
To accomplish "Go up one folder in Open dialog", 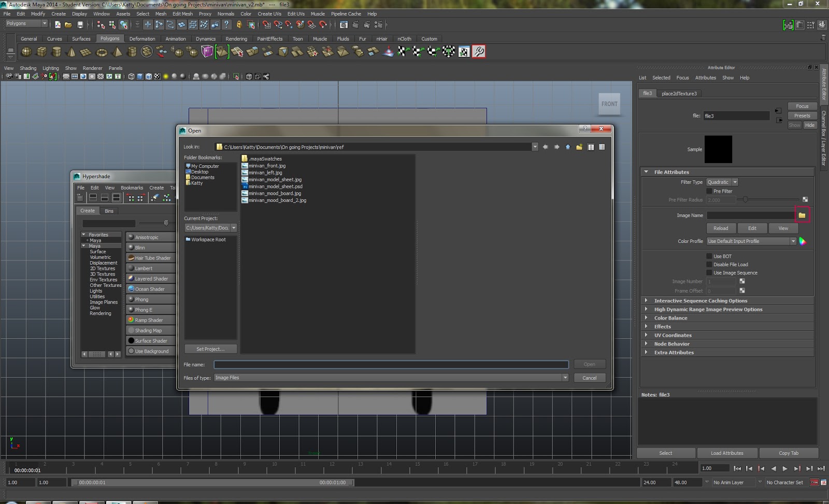I will point(568,147).
